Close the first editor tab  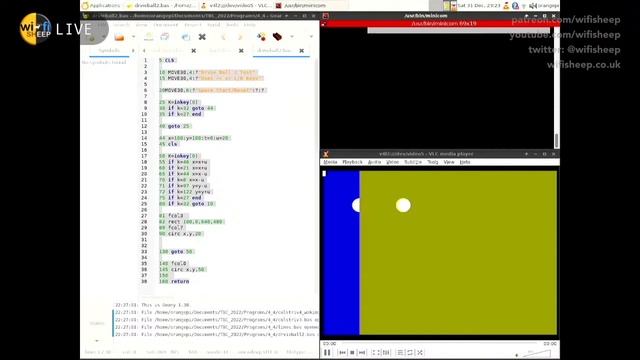pos(193,51)
